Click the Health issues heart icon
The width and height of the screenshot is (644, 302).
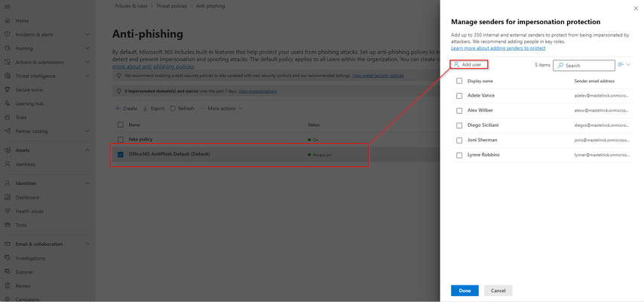click(x=7, y=211)
